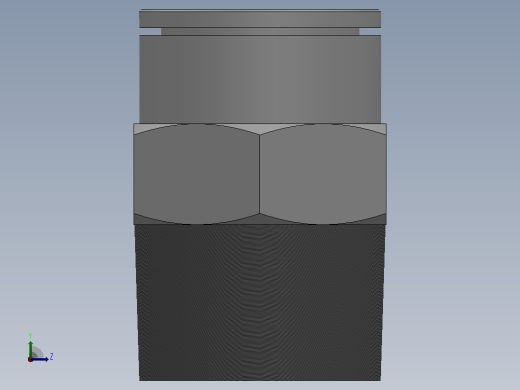Screen dimensions: 520x390
Task: Select the light chamfer atop the hex nut
Action: click(x=260, y=128)
